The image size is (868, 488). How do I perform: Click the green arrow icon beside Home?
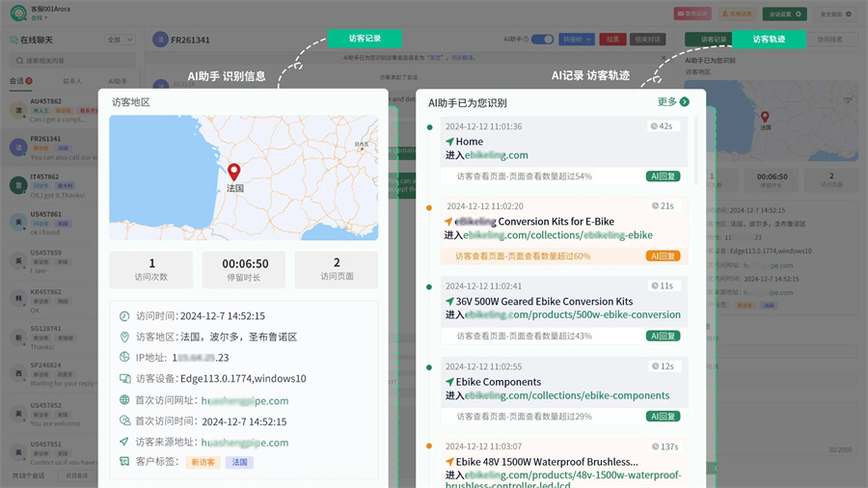[x=449, y=142]
